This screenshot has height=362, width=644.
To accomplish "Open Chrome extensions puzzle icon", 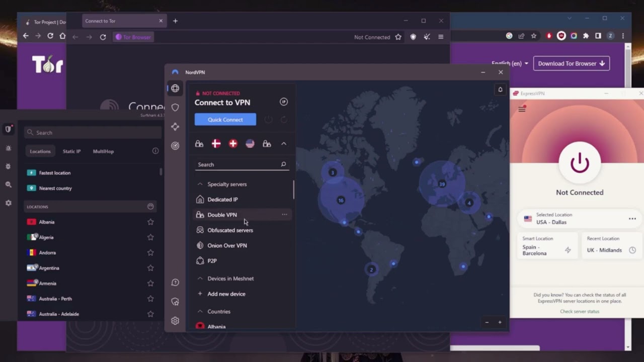I will [586, 36].
